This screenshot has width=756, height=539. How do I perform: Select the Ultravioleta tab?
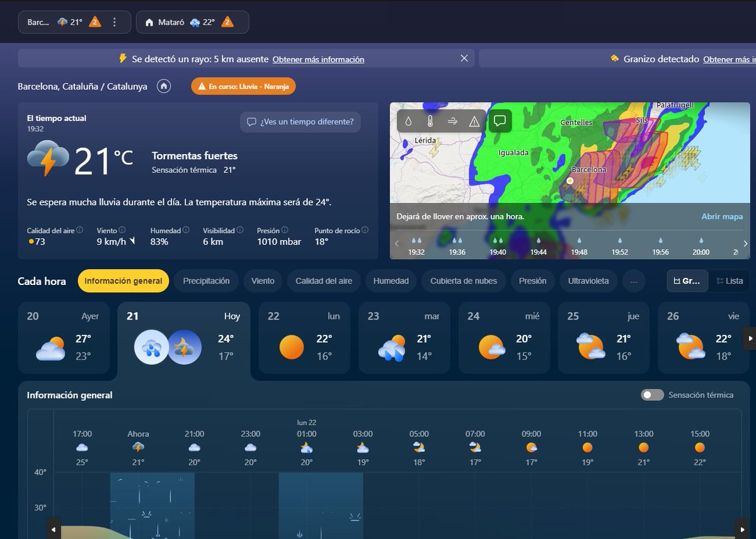[588, 281]
